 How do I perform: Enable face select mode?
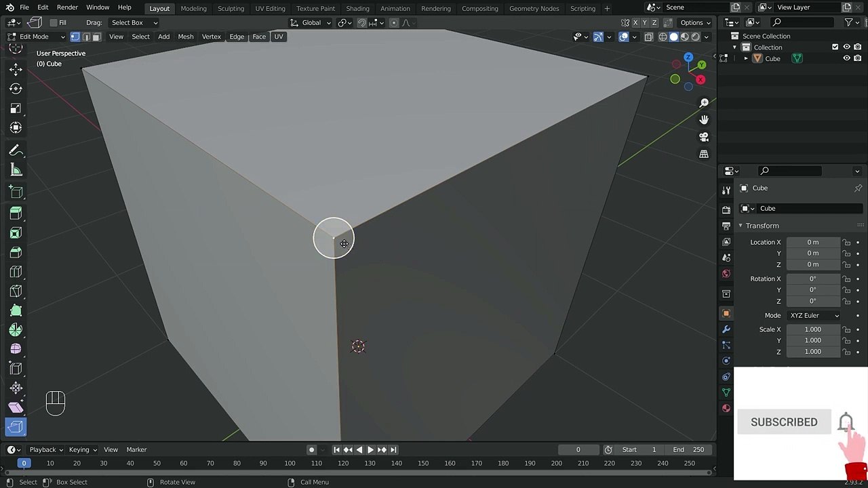click(97, 37)
